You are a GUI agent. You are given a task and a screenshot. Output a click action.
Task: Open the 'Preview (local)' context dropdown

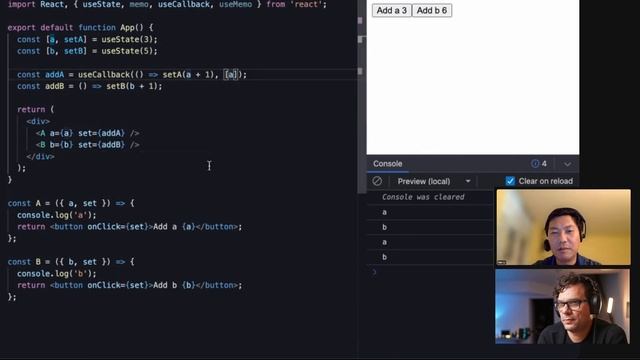(x=434, y=181)
